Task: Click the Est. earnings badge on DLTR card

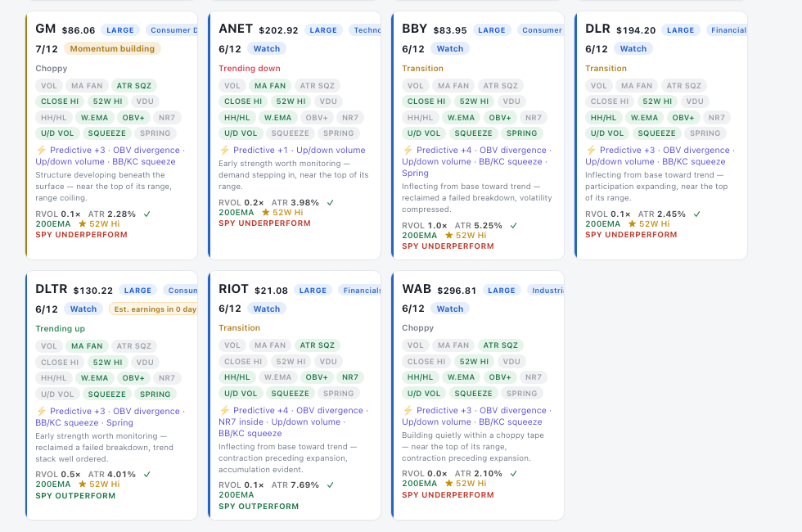Action: coord(154,309)
